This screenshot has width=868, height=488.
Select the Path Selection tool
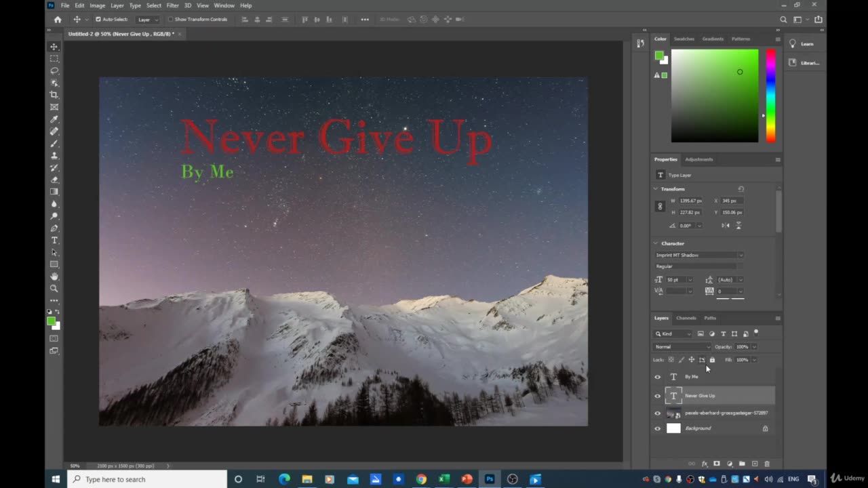pos(54,253)
